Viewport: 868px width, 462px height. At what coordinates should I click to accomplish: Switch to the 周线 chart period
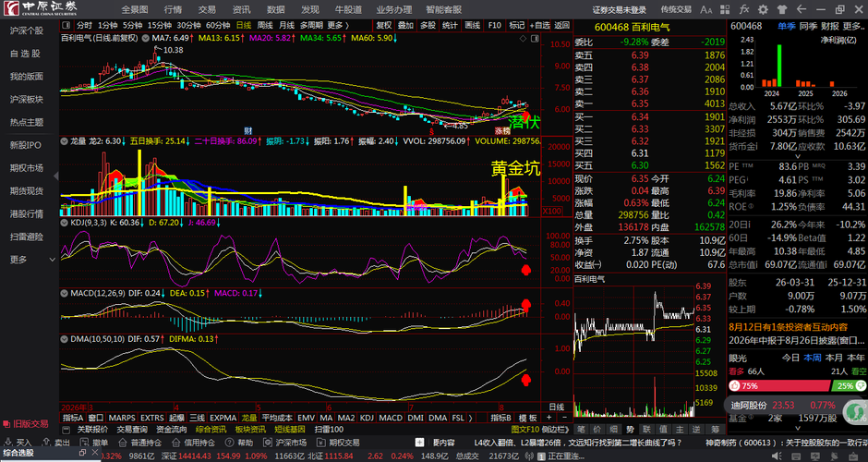coord(265,25)
